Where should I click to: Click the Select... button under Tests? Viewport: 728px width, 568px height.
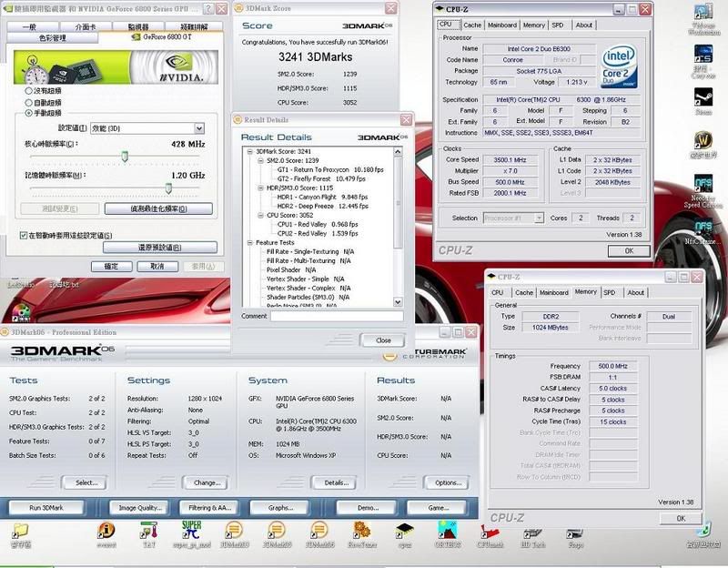tap(86, 482)
